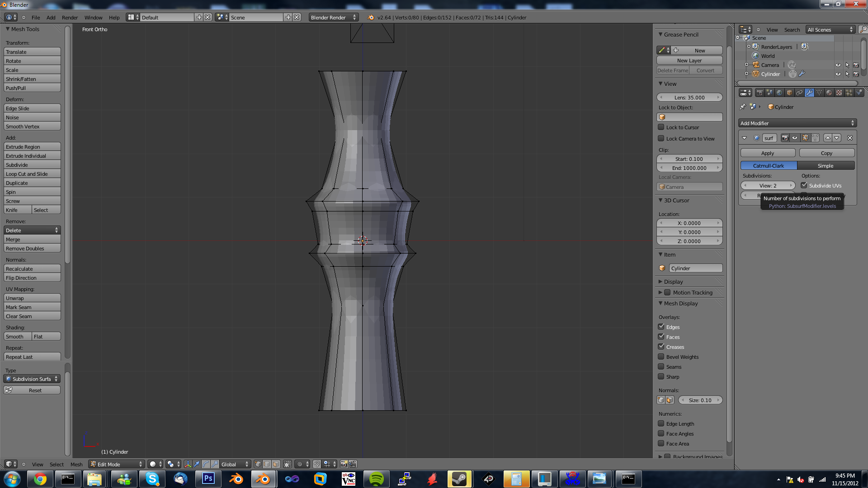Open the Global orientation dropdown

[x=235, y=464]
